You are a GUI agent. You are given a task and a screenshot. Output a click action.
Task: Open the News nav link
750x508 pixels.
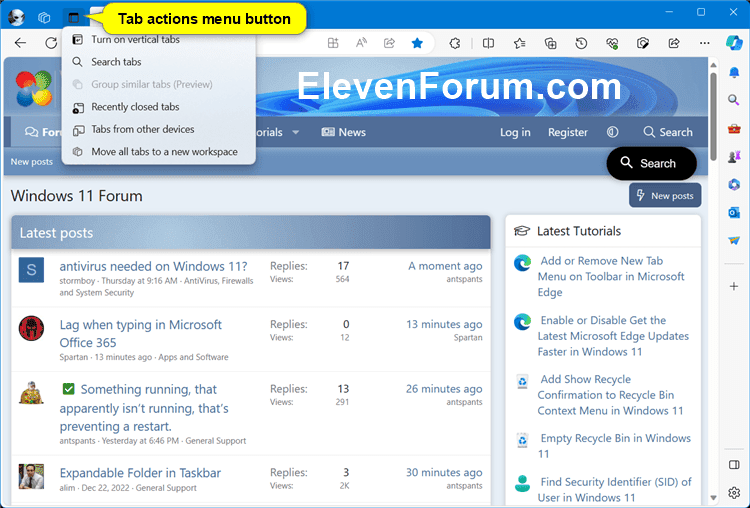pos(343,133)
